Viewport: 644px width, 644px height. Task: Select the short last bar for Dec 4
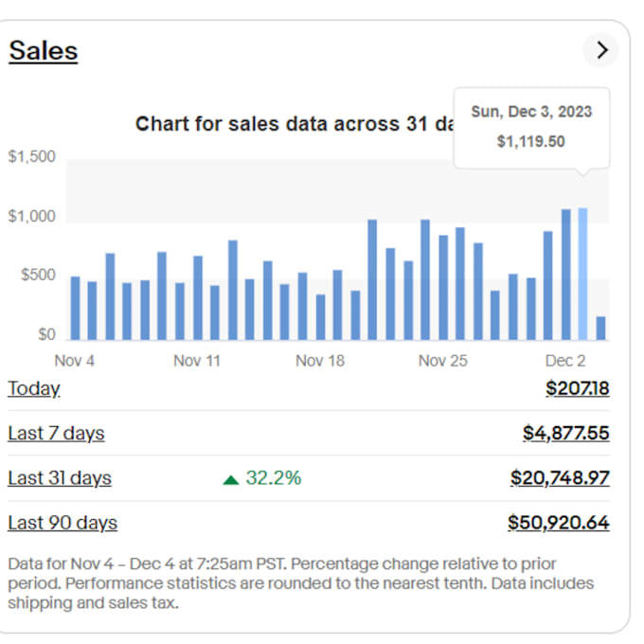click(600, 329)
